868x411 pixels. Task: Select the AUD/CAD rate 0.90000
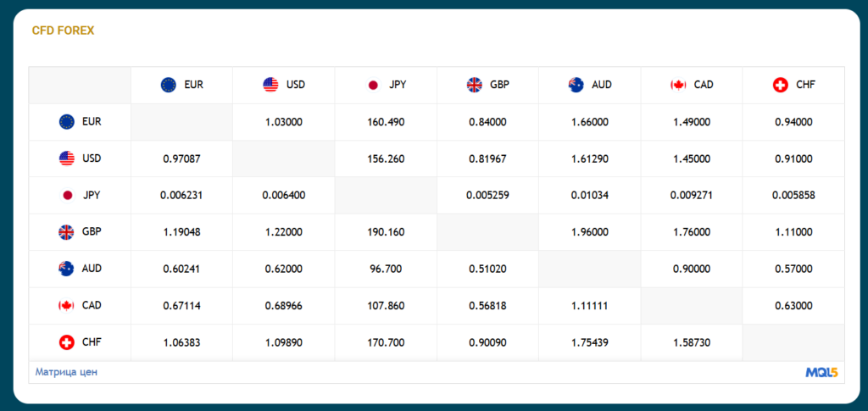click(x=692, y=269)
